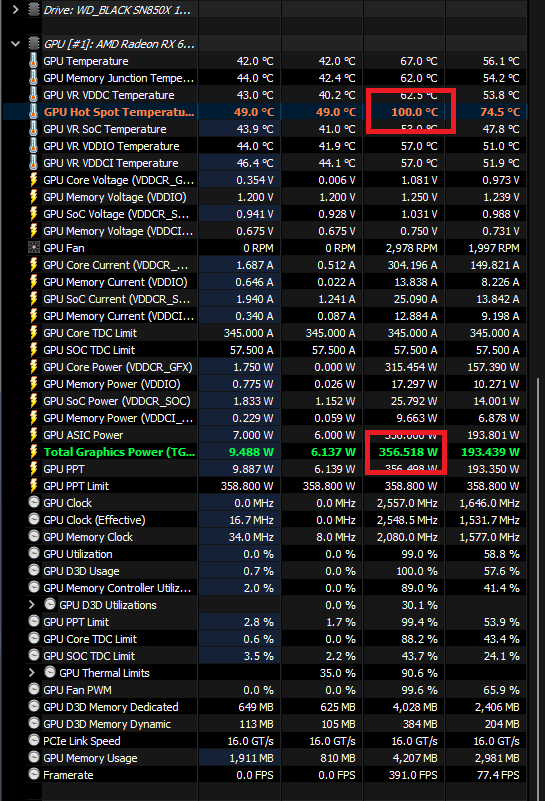Image resolution: width=545 pixels, height=801 pixels.
Task: Select the GPU PPT 9.887 W row label
Action: (x=64, y=469)
